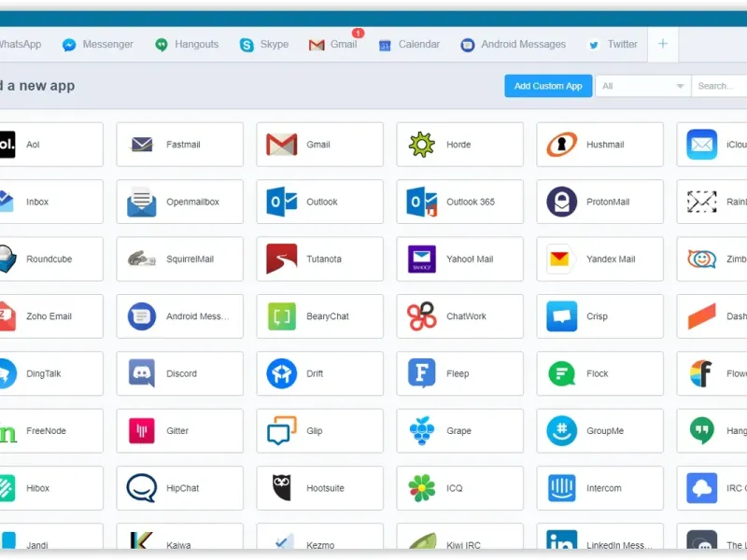Select the Crisp chat icon
The height and width of the screenshot is (560, 747).
pos(562,316)
